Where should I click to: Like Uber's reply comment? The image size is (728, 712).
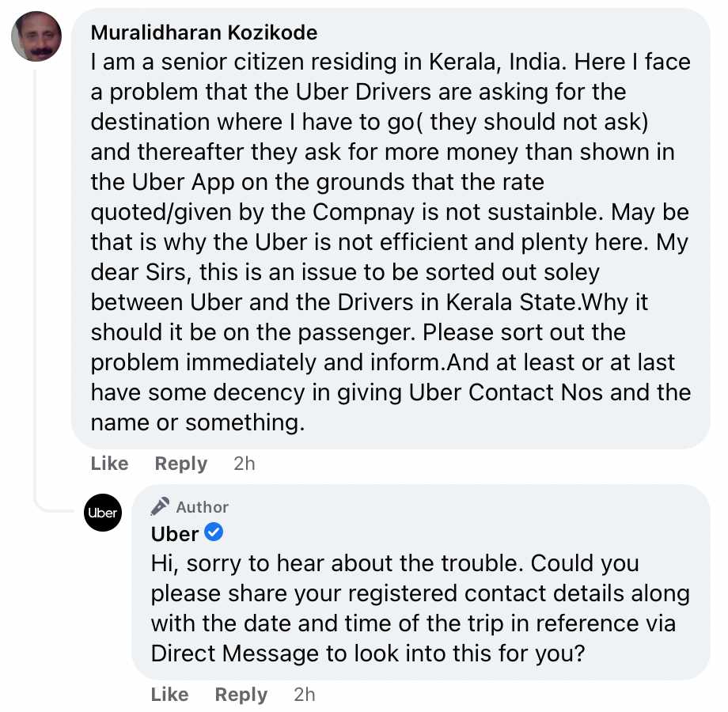coord(169,695)
